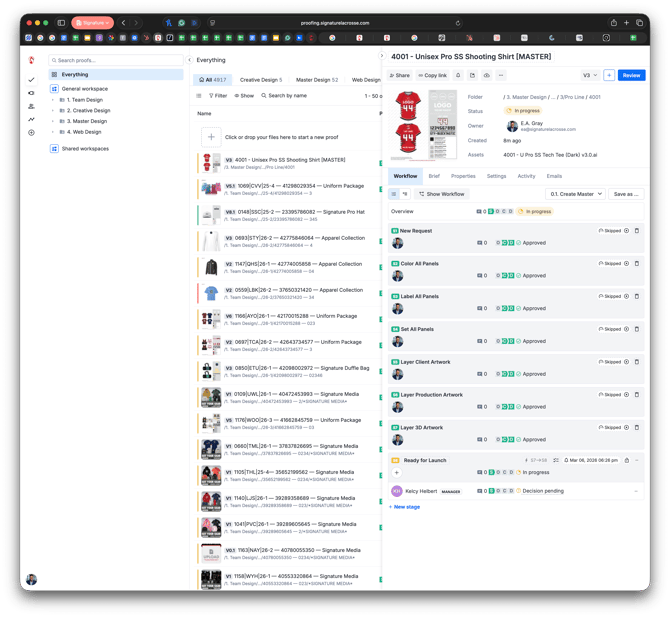Open the V3 version dropdown
The width and height of the screenshot is (670, 617).
[590, 75]
